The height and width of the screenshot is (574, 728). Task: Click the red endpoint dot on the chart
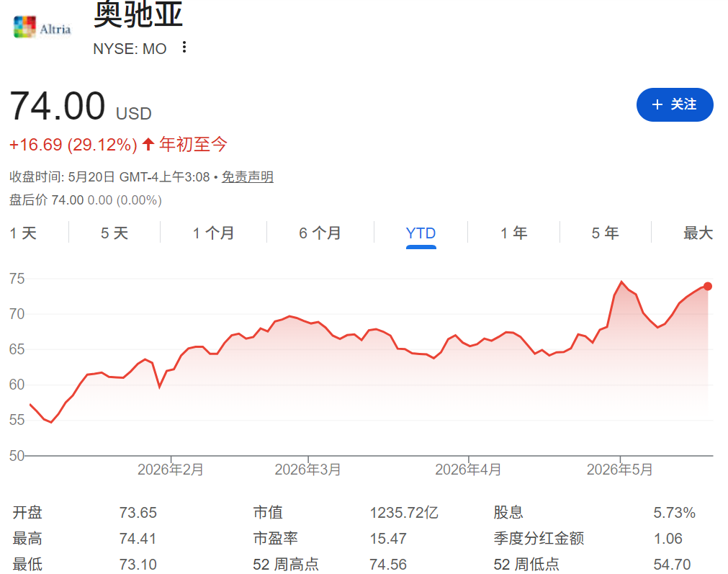click(708, 287)
